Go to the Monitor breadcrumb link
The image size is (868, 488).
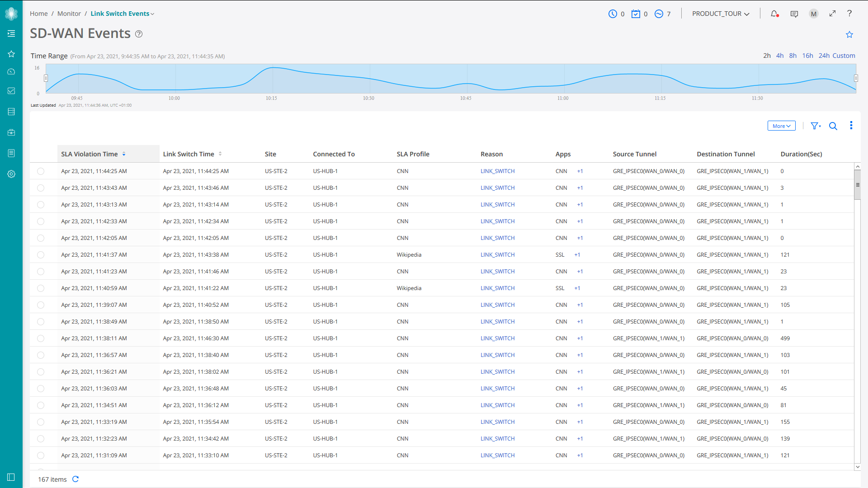(69, 14)
